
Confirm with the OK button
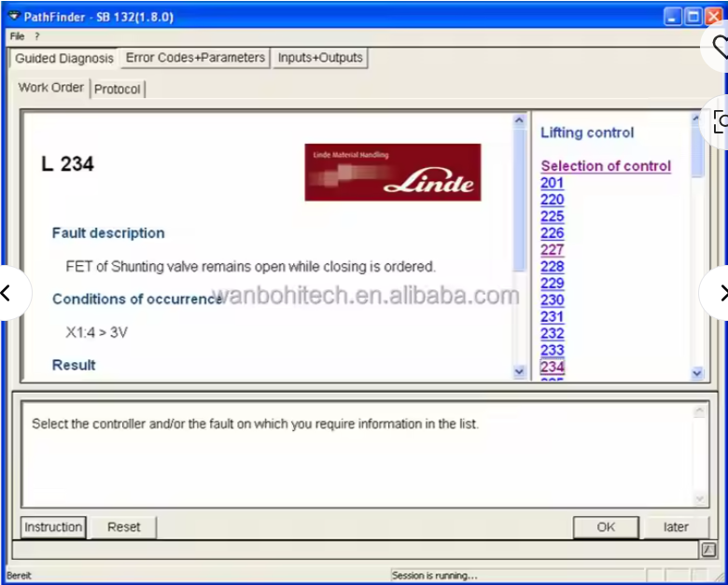click(606, 527)
